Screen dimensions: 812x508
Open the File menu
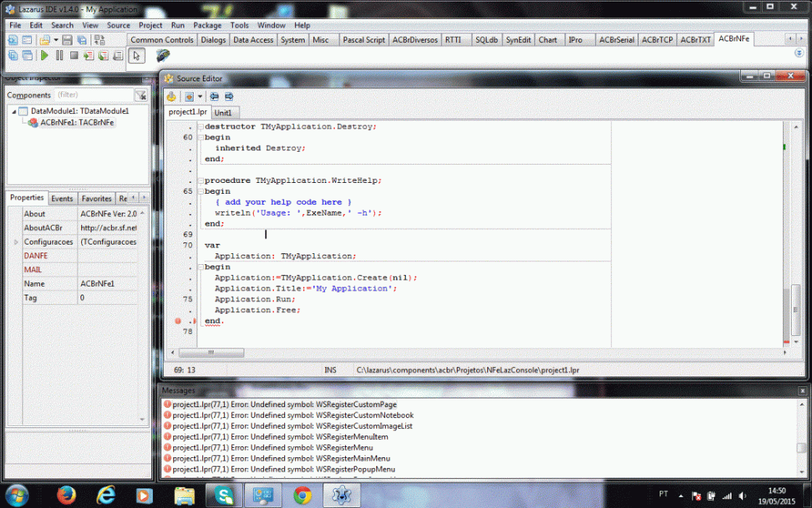click(15, 25)
